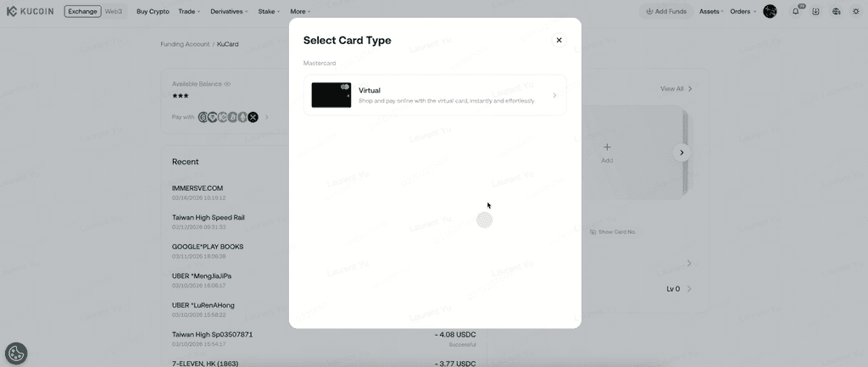Expand the Trade dropdown menu
Image resolution: width=868 pixels, height=367 pixels.
[x=189, y=11]
